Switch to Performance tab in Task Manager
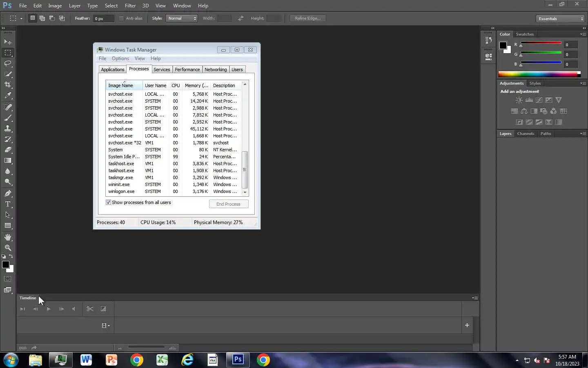Viewport: 588px width, 368px height. click(187, 70)
